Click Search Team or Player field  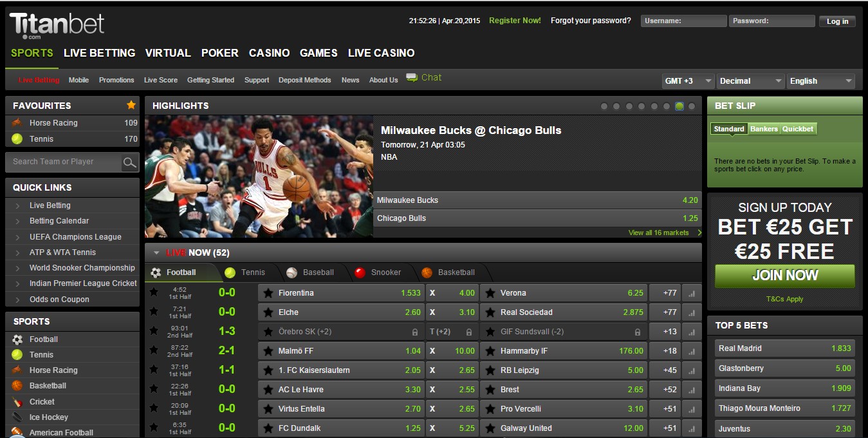tap(63, 162)
